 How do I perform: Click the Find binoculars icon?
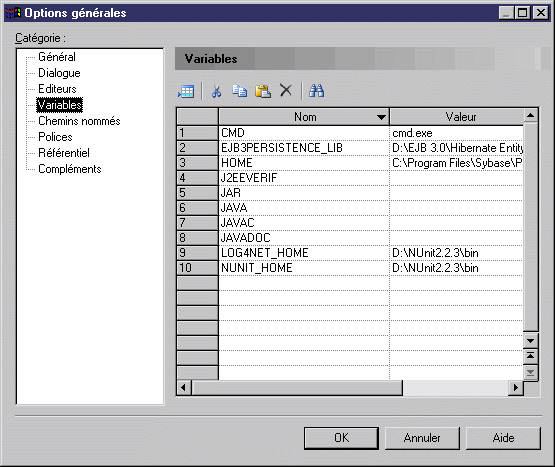pyautogui.click(x=316, y=91)
